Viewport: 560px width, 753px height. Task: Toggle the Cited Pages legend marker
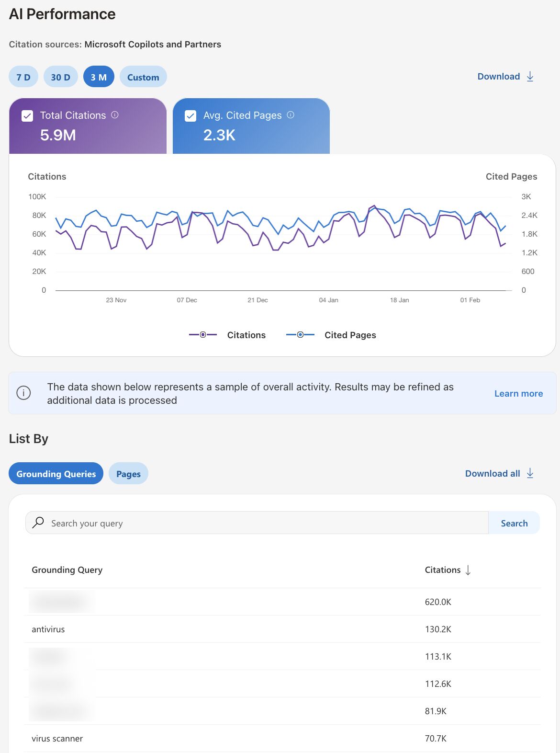300,335
